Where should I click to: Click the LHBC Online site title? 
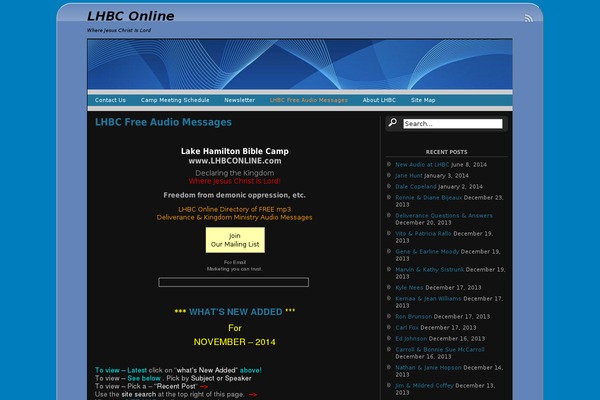pyautogui.click(x=130, y=16)
